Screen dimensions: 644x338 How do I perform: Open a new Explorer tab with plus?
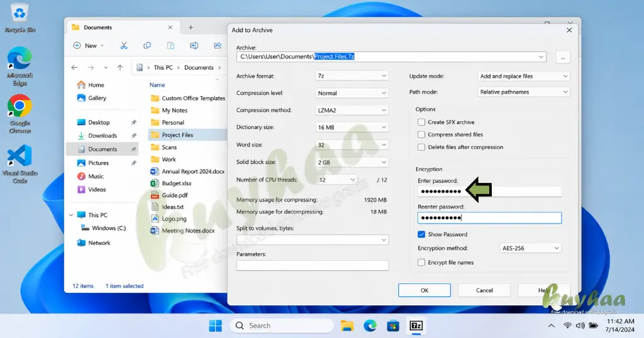tap(191, 28)
